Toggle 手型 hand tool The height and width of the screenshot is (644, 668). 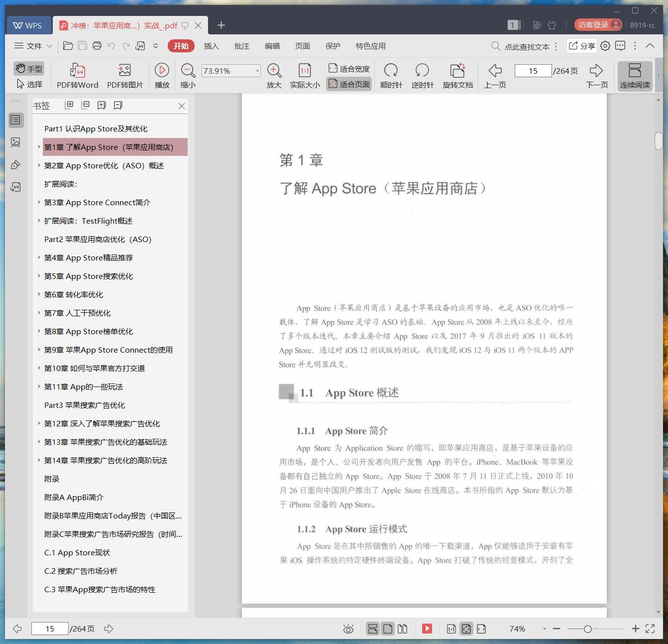29,68
